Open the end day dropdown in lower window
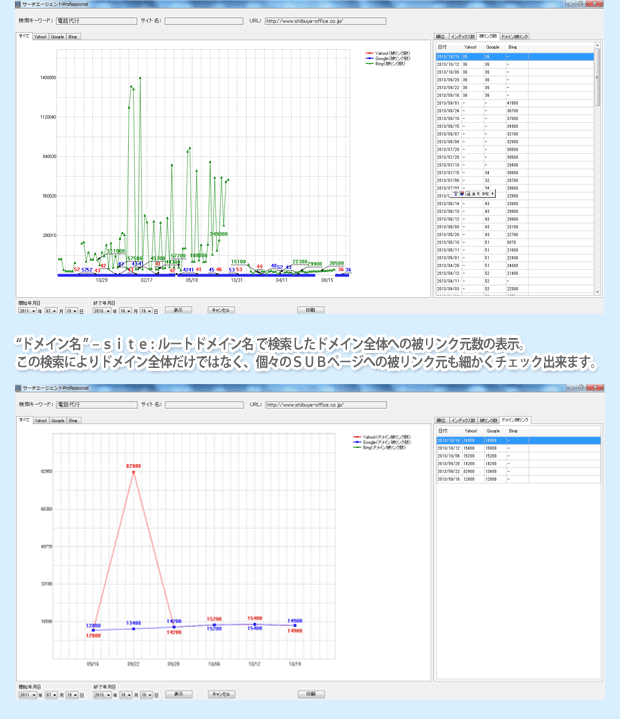Viewport: 620px width, 719px height. pyautogui.click(x=146, y=695)
